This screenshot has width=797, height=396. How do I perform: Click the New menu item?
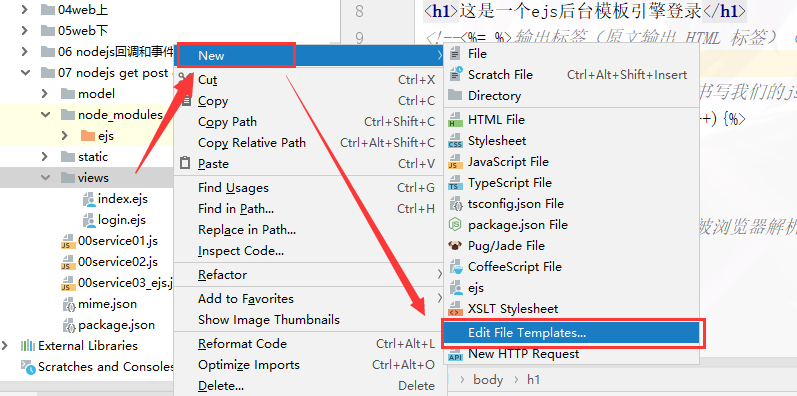pyautogui.click(x=310, y=55)
